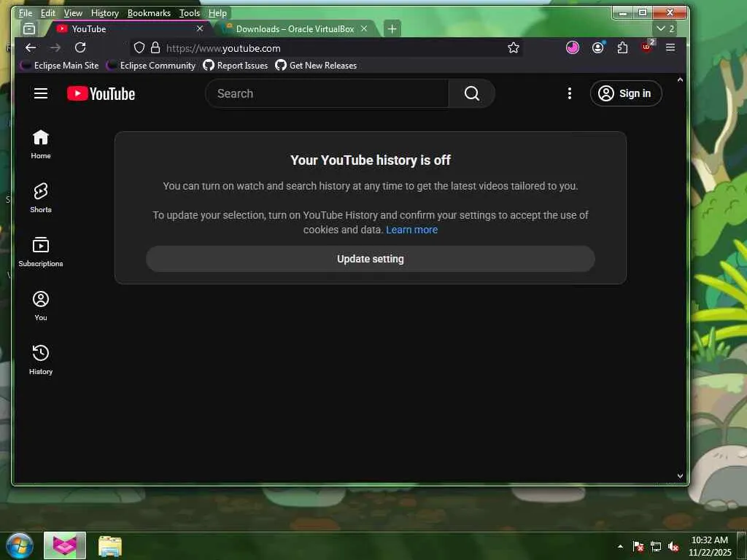Open the You section in sidebar
Viewport: 747px width, 560px height.
coord(41,306)
